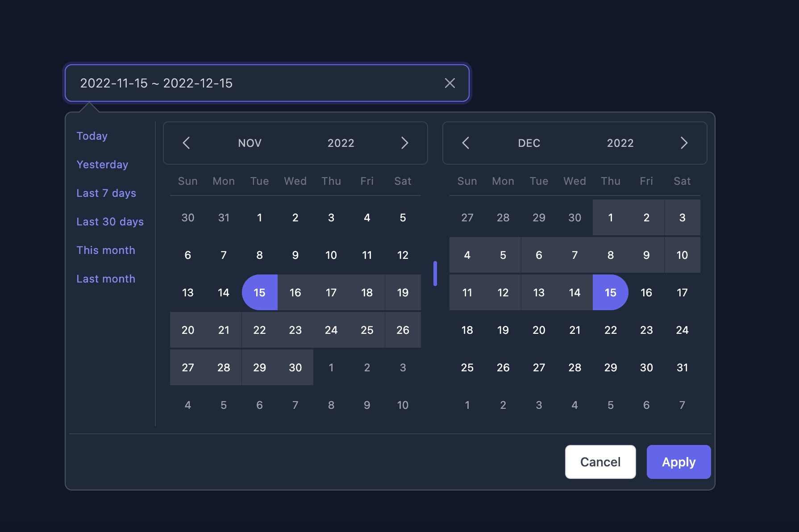799x532 pixels.
Task: Cancel the date selection
Action: (x=600, y=462)
